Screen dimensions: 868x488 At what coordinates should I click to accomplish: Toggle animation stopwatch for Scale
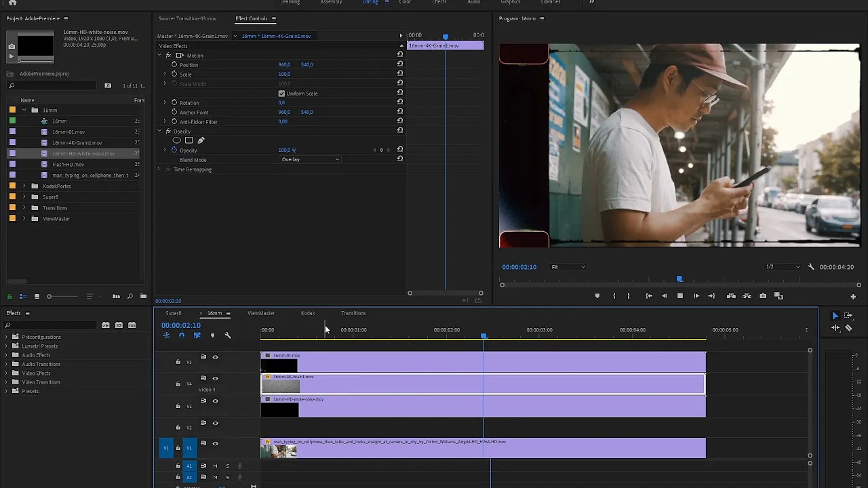tap(174, 74)
